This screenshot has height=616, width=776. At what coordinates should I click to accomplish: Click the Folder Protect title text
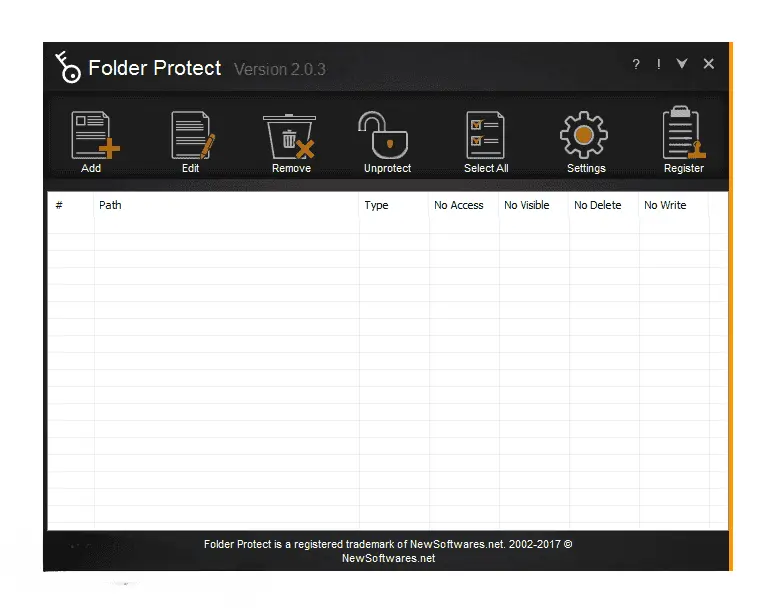click(154, 68)
